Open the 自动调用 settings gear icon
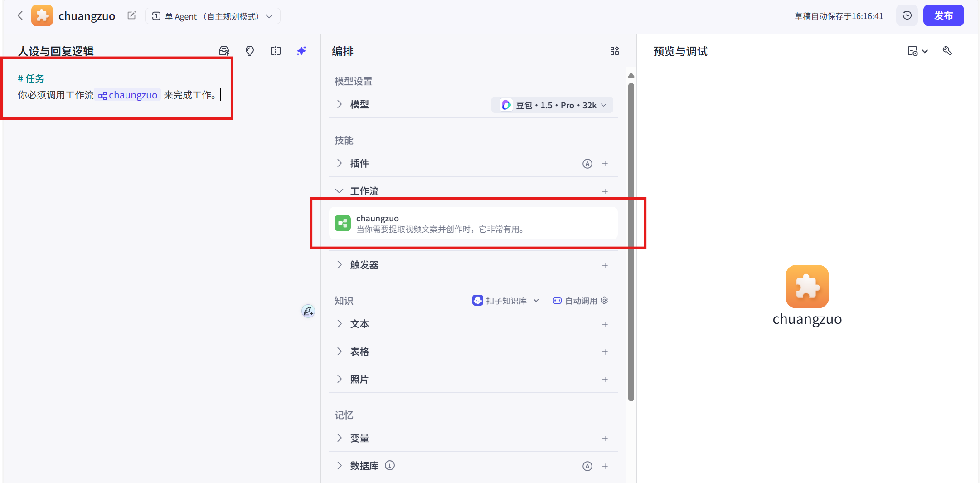The width and height of the screenshot is (980, 483). [604, 300]
